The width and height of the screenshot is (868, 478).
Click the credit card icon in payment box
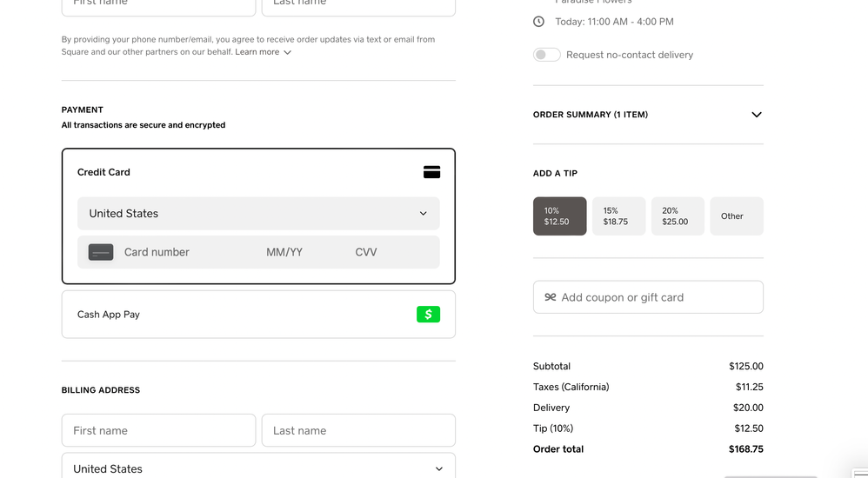pos(431,172)
